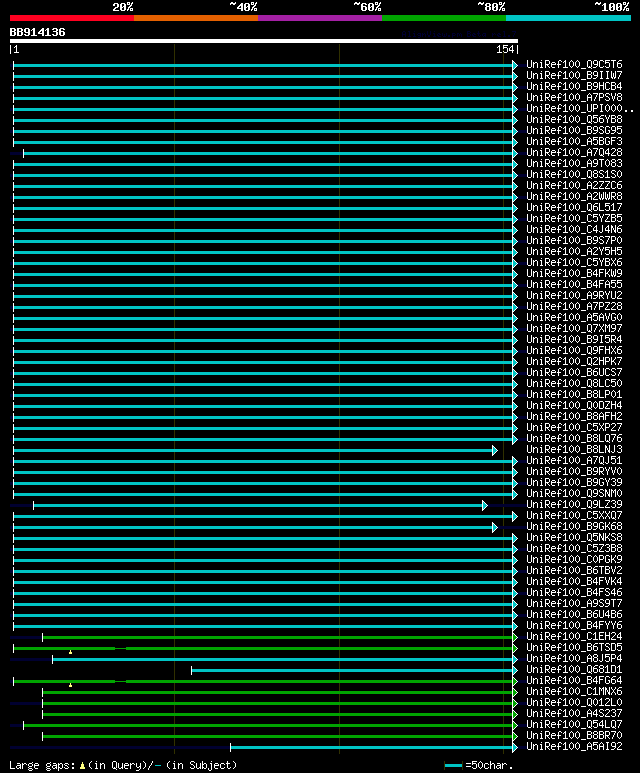Click the yellow gap marker under UniRef100_B6TSD5 bar

pos(71,652)
